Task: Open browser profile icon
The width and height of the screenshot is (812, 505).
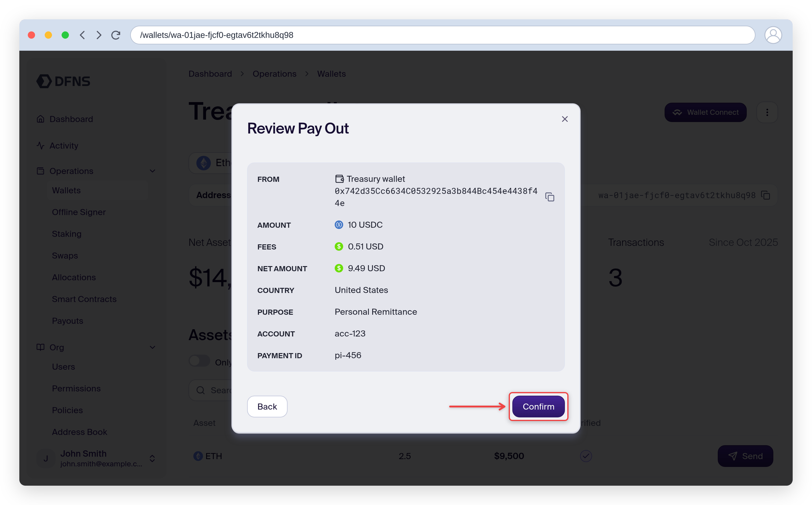Action: 773,35
